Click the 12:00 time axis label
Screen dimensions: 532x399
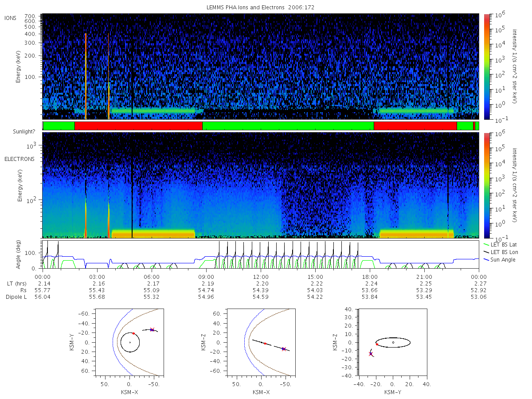261,276
